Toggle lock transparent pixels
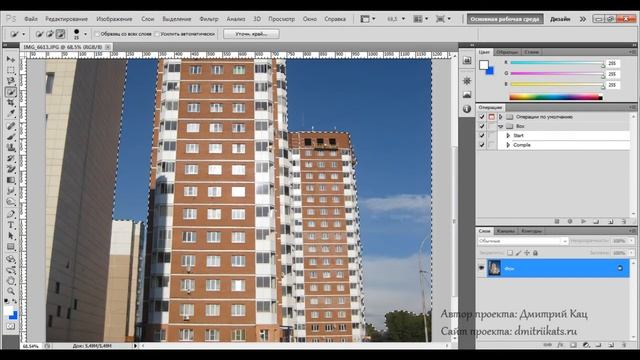This screenshot has width=640, height=360. tap(510, 253)
